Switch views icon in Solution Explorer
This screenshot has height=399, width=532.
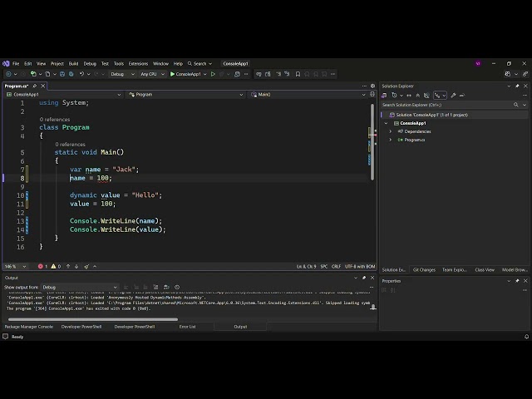[384, 96]
